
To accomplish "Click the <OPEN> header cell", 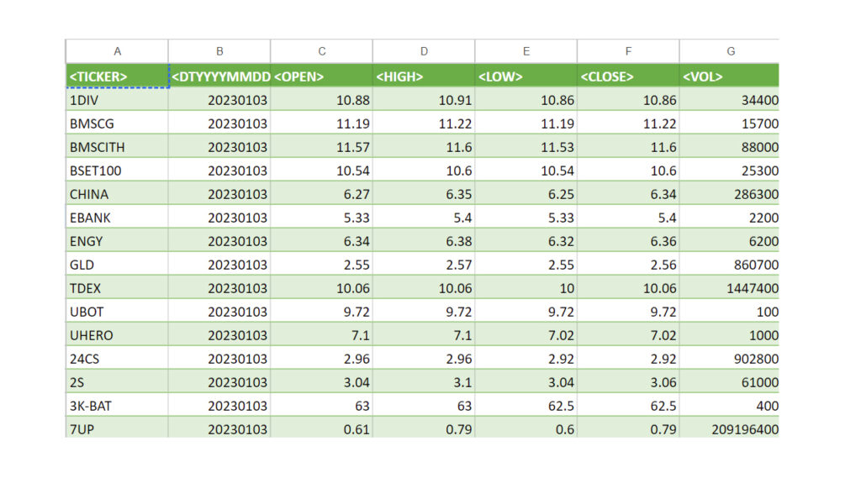I will [321, 76].
